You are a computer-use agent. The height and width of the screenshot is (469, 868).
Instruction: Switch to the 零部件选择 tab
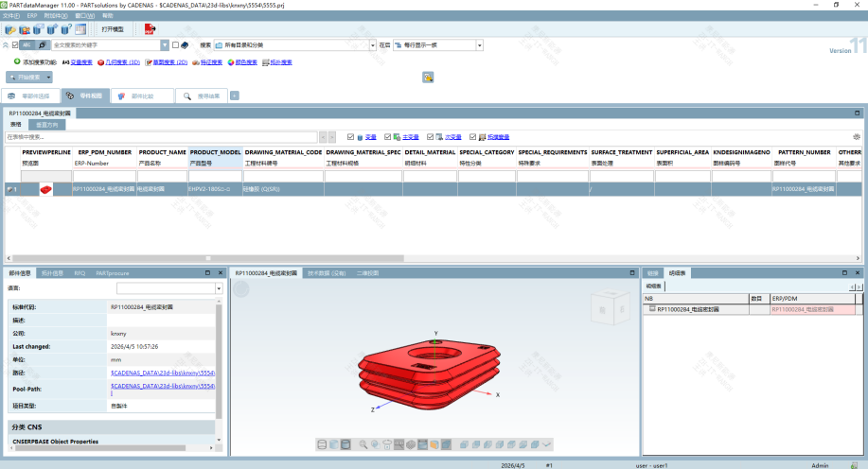point(31,96)
